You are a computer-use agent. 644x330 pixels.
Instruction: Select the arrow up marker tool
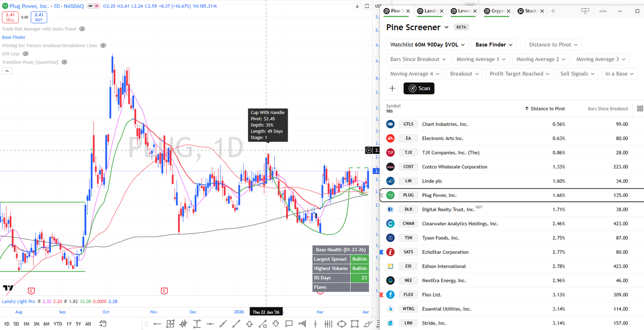tap(250, 324)
